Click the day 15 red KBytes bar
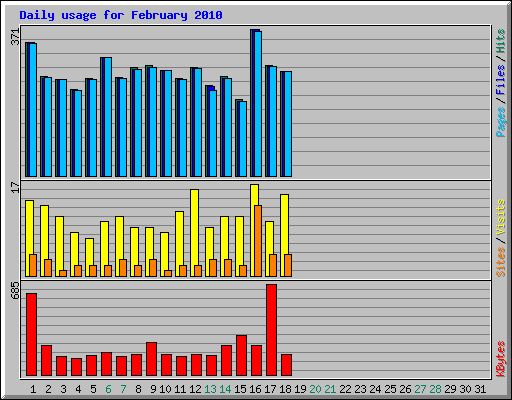Screen dimensions: 512x400 [241, 356]
